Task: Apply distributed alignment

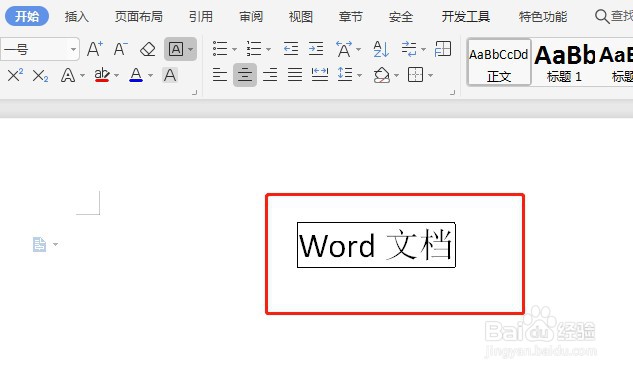Action: (320, 75)
